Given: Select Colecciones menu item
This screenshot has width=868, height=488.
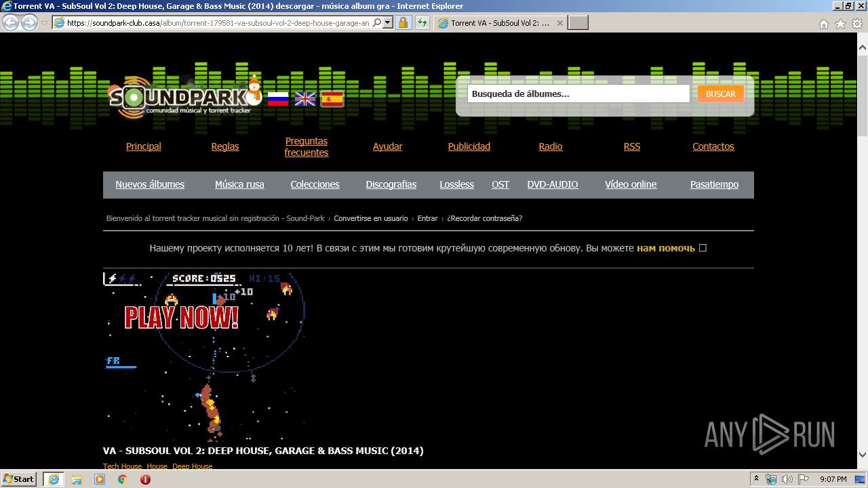Looking at the screenshot, I should [315, 184].
